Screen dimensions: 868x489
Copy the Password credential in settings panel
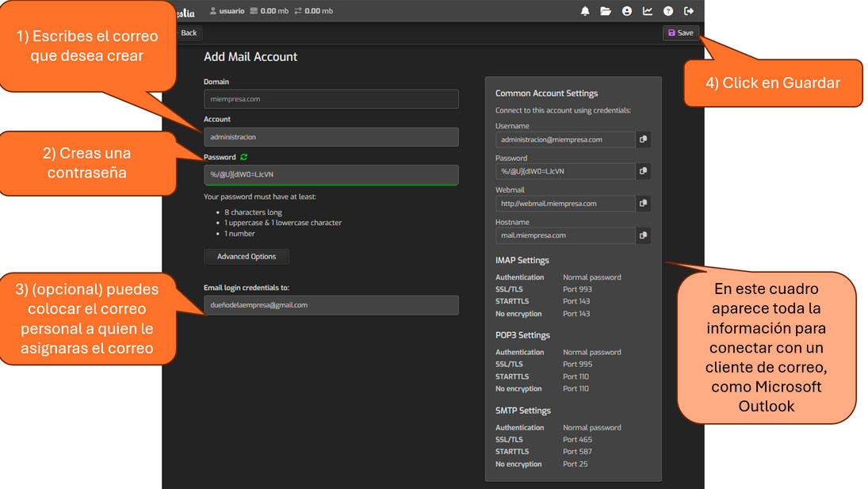[x=643, y=171]
